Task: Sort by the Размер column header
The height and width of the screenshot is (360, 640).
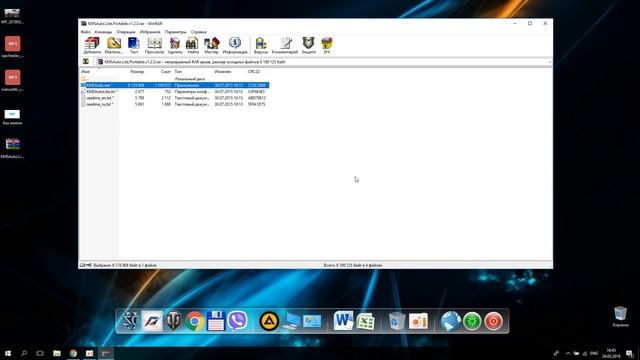Action: 137,71
